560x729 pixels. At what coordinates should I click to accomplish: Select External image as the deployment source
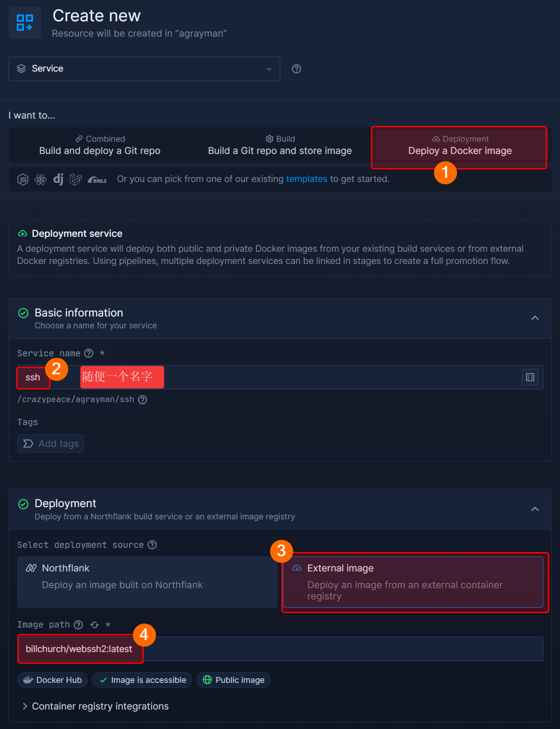tap(413, 582)
